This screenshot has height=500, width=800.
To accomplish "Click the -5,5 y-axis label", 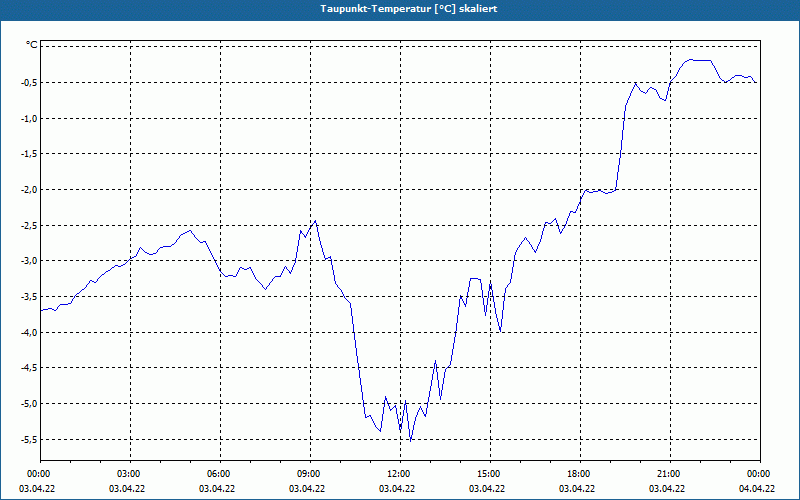I will (x=29, y=439).
